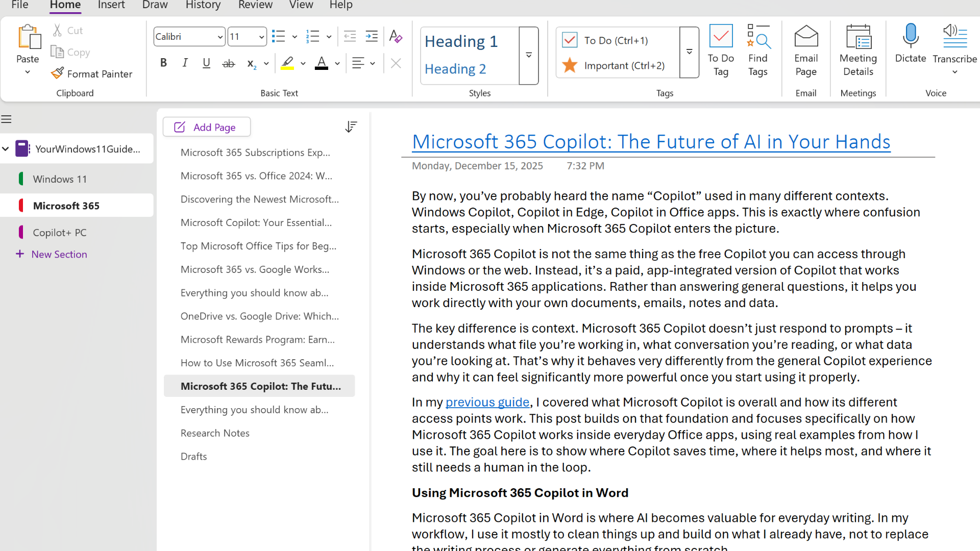The width and height of the screenshot is (980, 551).
Task: Open Find Tags
Action: tap(758, 50)
